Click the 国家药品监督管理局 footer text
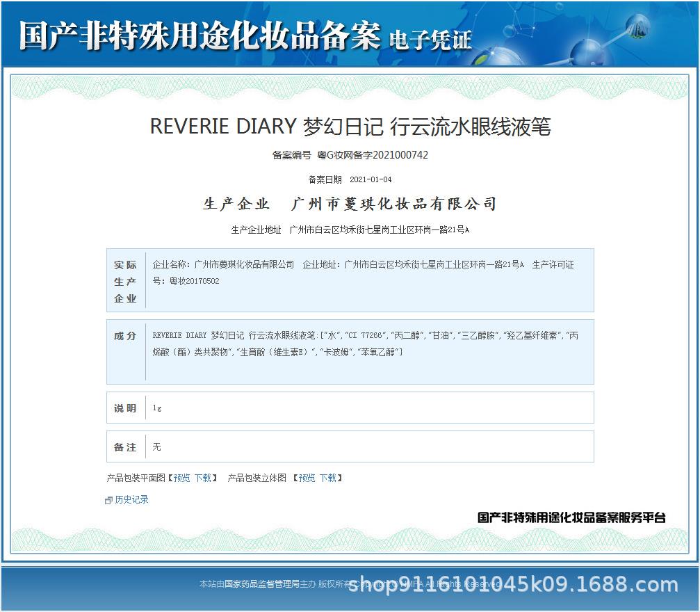 [x=261, y=584]
